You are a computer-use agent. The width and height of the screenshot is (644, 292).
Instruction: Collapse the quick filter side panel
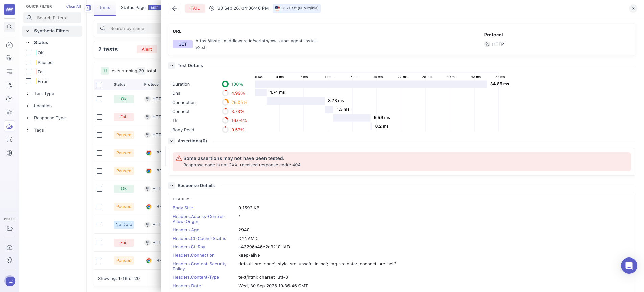88,8
